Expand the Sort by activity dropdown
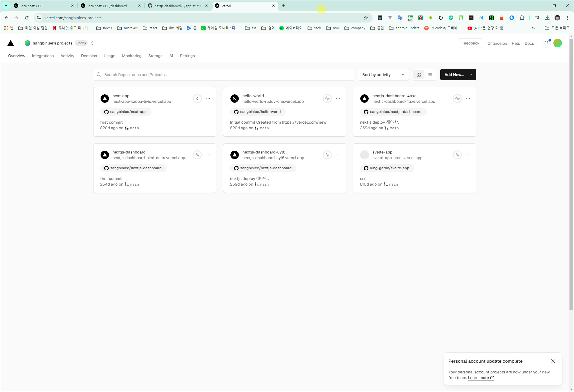The height and width of the screenshot is (392, 574). coord(383,75)
